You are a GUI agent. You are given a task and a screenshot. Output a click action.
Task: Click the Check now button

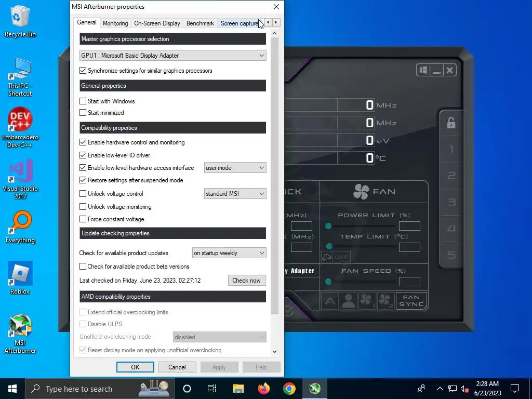pyautogui.click(x=247, y=280)
